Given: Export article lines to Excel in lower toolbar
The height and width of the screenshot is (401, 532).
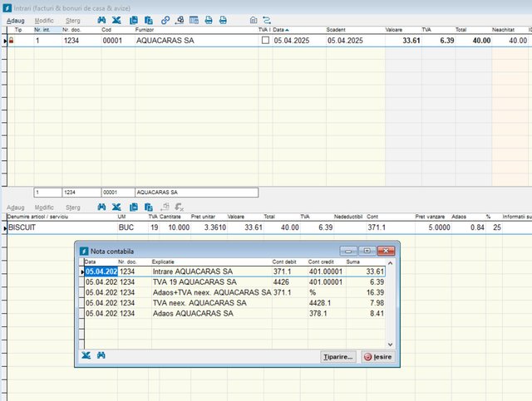Looking at the screenshot, I should click(116, 207).
